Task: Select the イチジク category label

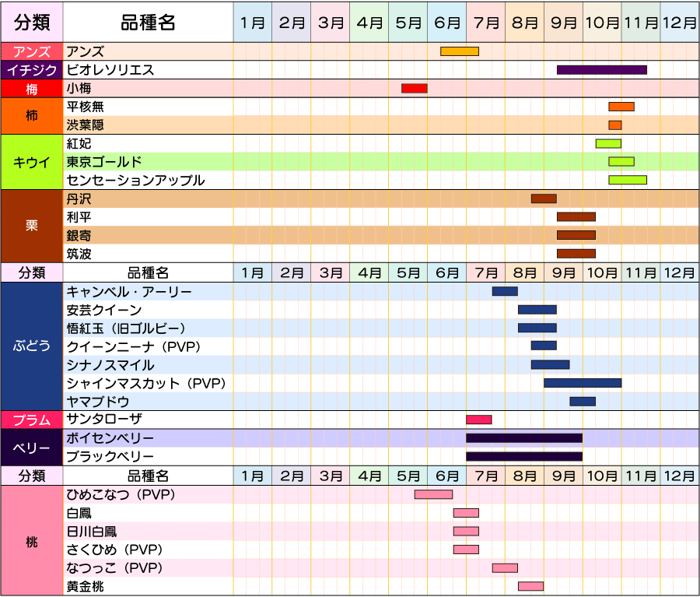Action: 32,70
